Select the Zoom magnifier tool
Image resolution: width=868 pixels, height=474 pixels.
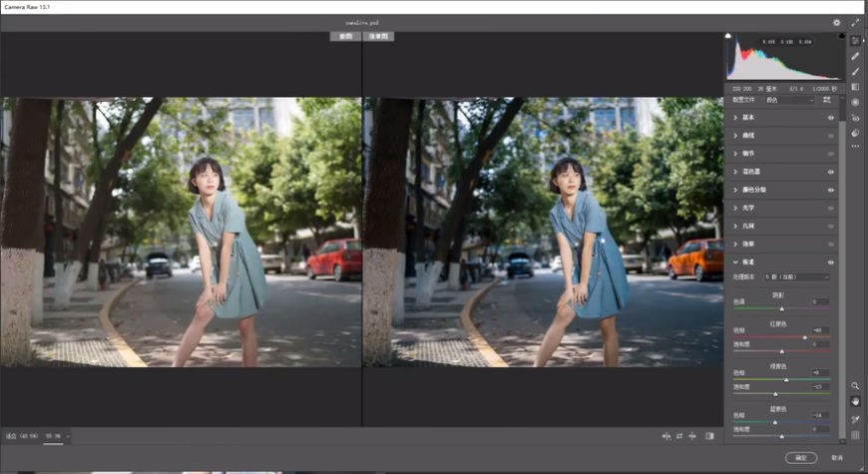(855, 386)
